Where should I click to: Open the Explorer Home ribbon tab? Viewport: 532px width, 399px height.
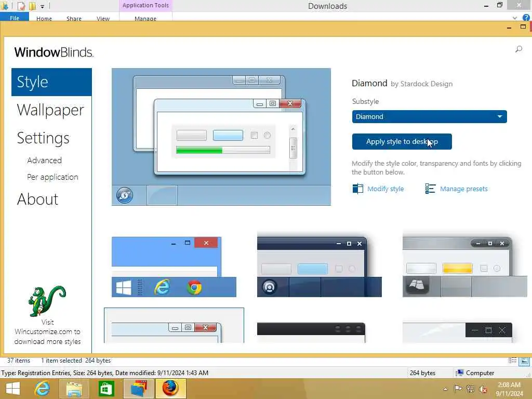coord(44,18)
